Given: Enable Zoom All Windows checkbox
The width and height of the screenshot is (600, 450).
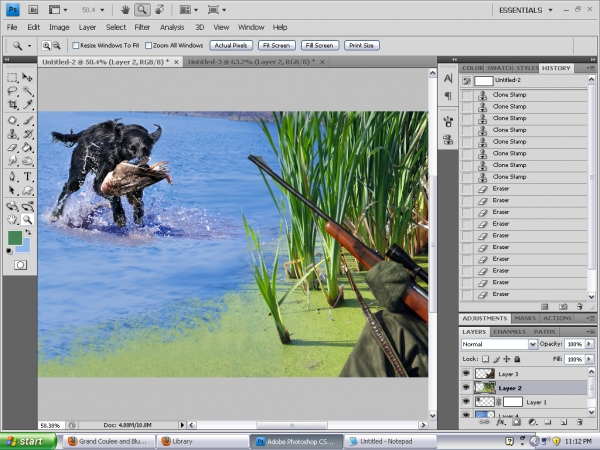Looking at the screenshot, I should [148, 46].
